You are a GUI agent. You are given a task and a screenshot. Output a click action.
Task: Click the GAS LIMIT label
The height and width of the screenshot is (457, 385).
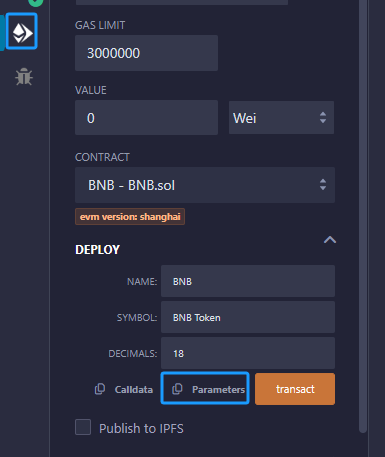tap(100, 25)
